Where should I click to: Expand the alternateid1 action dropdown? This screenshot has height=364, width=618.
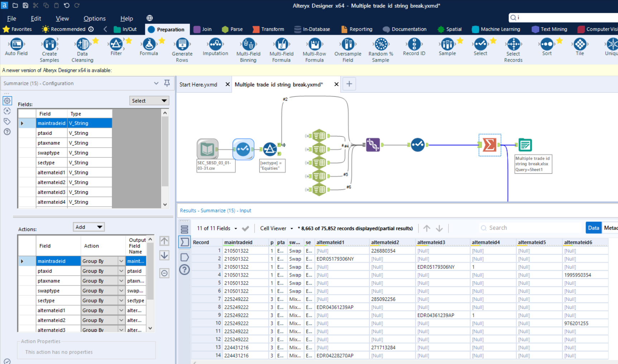click(121, 310)
